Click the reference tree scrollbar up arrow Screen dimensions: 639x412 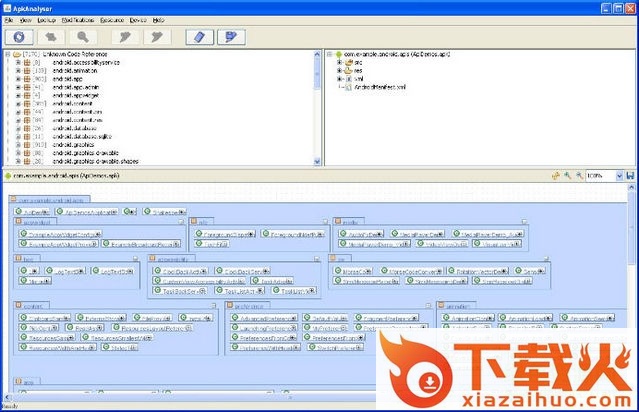pyautogui.click(x=317, y=54)
